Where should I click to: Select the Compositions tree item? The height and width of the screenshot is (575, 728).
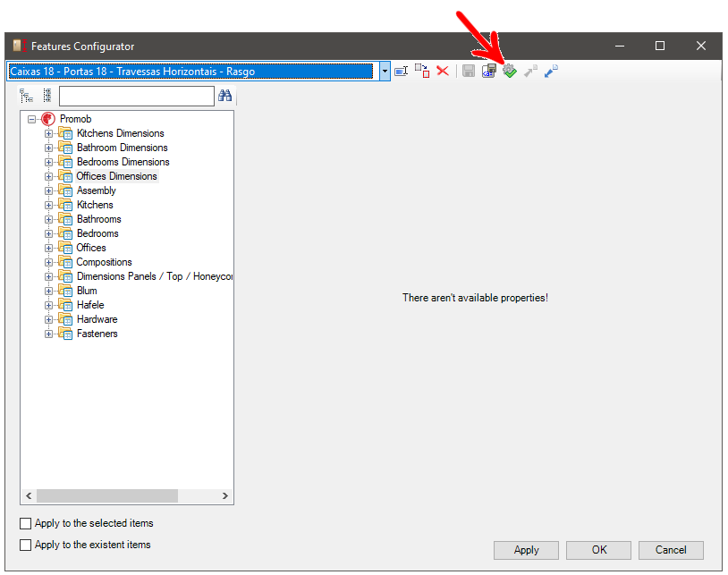pyautogui.click(x=104, y=262)
